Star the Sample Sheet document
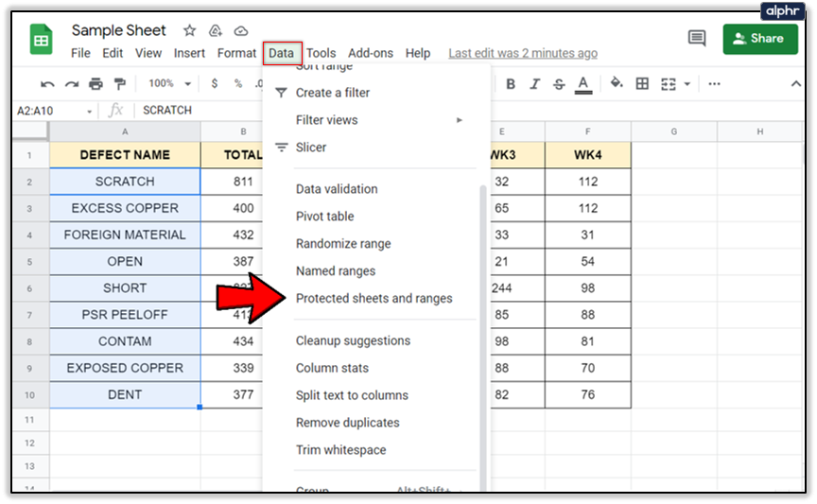Viewport: 817px width, 504px height. point(189,31)
